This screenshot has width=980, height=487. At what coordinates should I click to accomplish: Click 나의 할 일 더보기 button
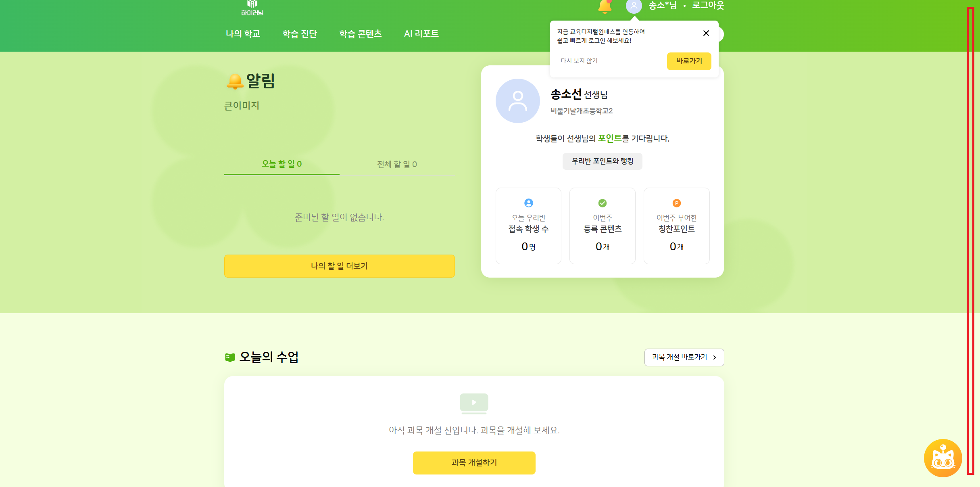pyautogui.click(x=339, y=266)
